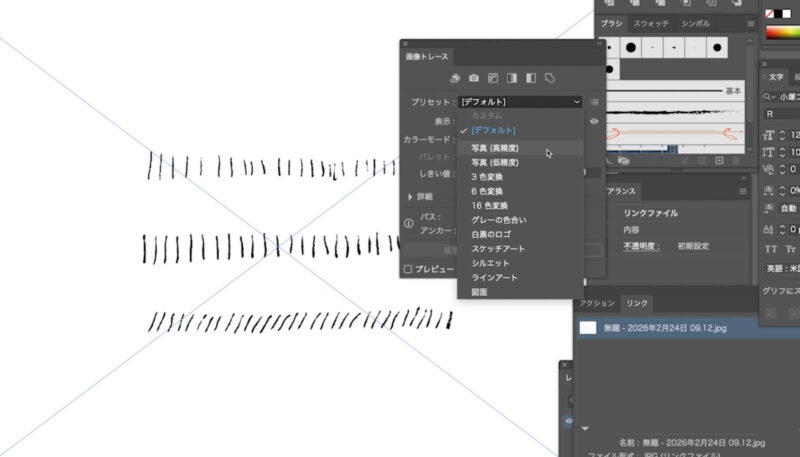
Task: Click the Auto-Color preset icon in Image Trace
Action: click(x=455, y=78)
